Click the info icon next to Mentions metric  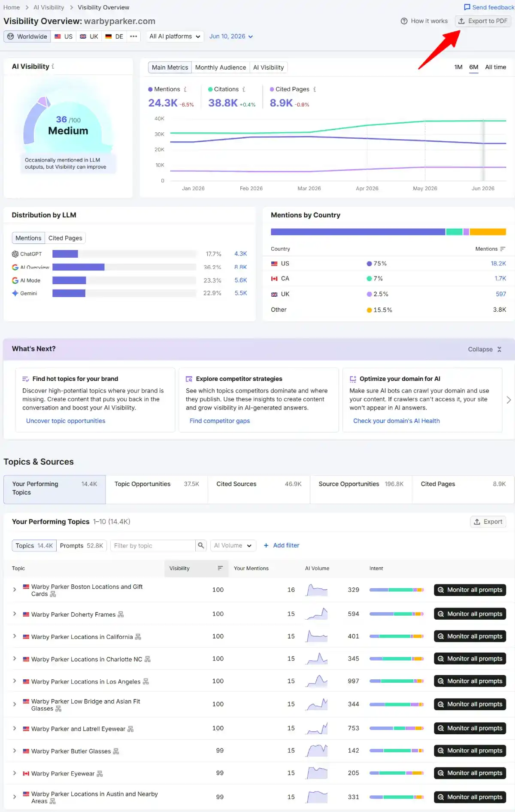(185, 89)
